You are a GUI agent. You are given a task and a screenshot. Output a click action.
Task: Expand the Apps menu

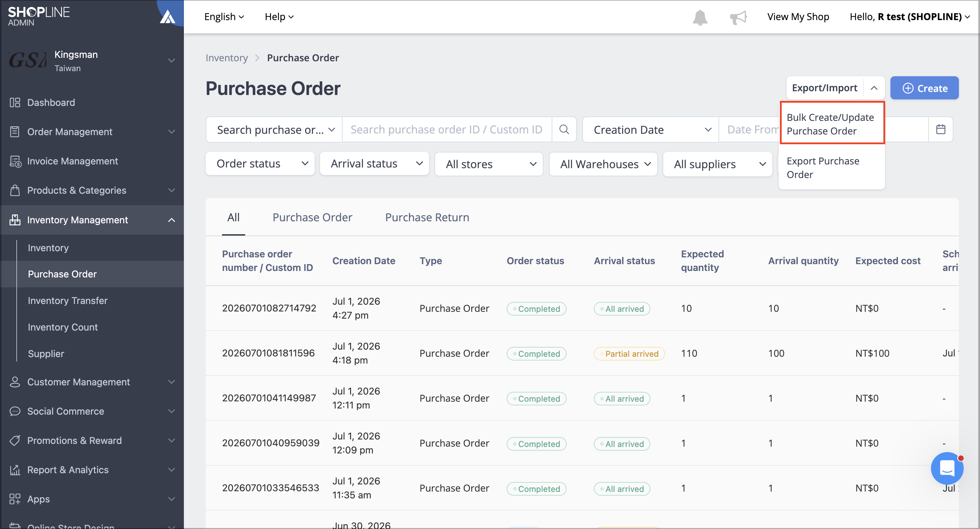(x=172, y=499)
